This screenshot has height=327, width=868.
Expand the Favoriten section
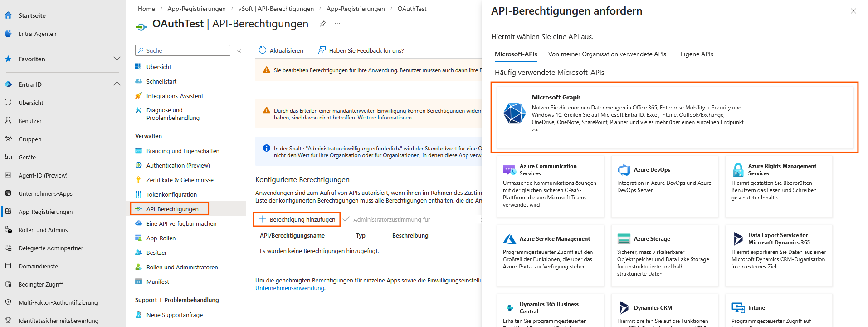[x=117, y=59]
